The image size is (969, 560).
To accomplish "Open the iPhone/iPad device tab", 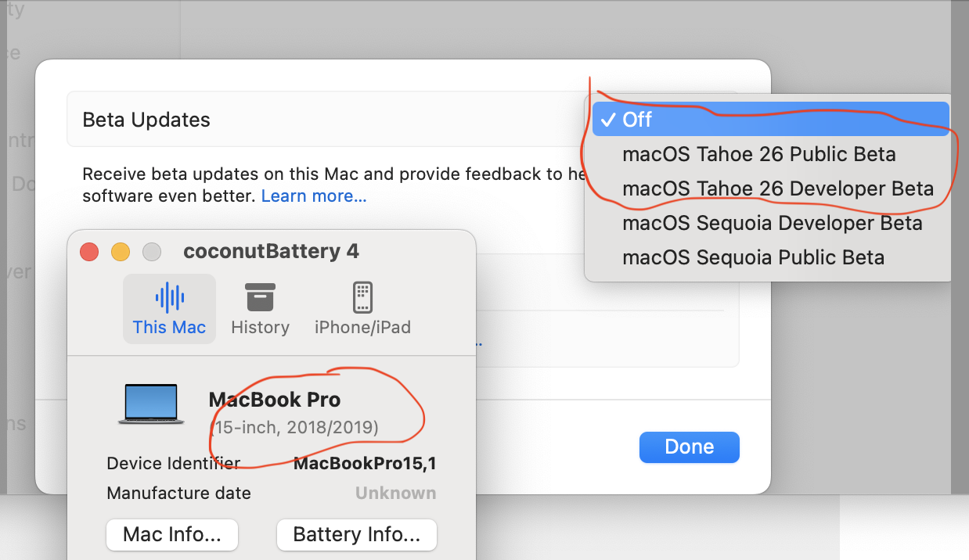I will [362, 309].
